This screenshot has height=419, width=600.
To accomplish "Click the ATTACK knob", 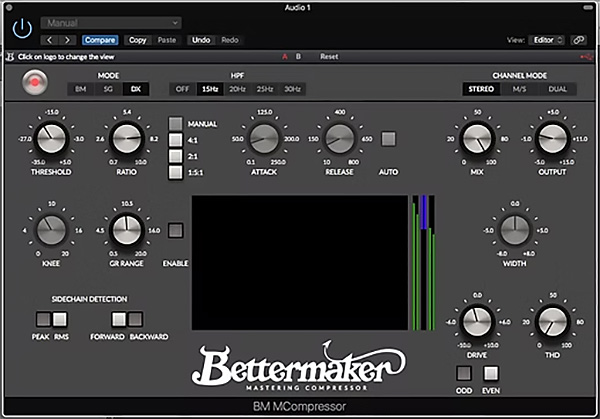I will coord(264,139).
